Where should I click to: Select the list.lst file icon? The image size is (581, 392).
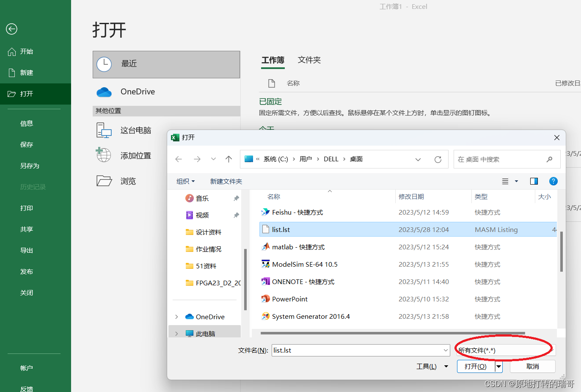tap(266, 229)
